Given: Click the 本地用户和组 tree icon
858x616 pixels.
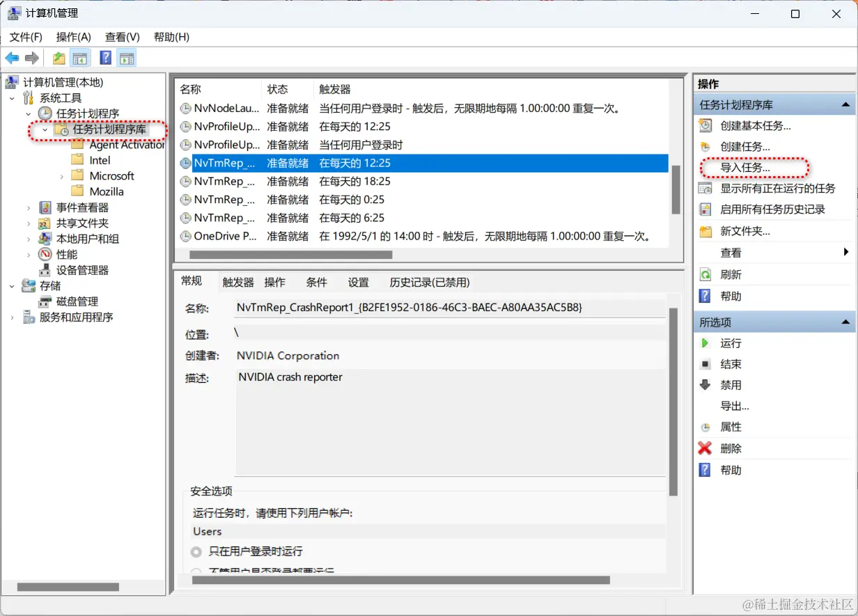Looking at the screenshot, I should pyautogui.click(x=45, y=239).
